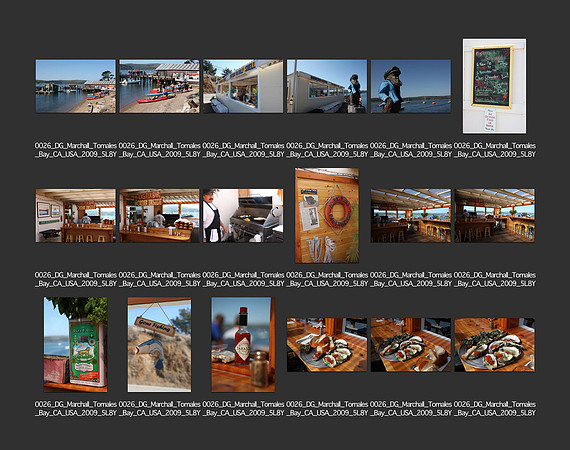
Task: Open close-up sailor statue against bay photo
Action: click(x=411, y=86)
